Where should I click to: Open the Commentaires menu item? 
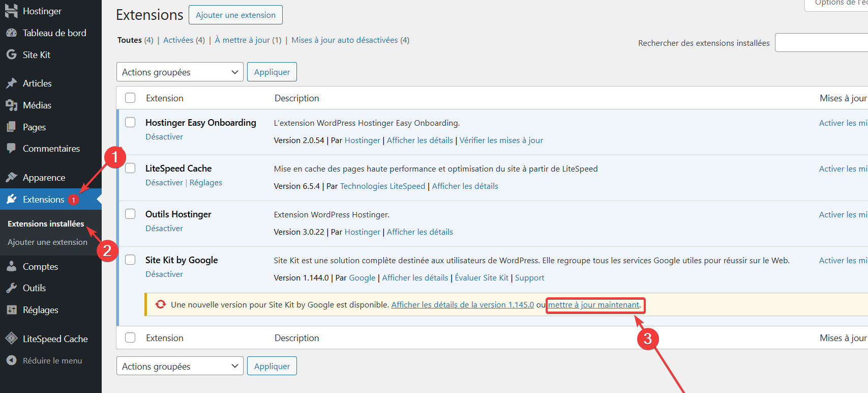pos(51,149)
